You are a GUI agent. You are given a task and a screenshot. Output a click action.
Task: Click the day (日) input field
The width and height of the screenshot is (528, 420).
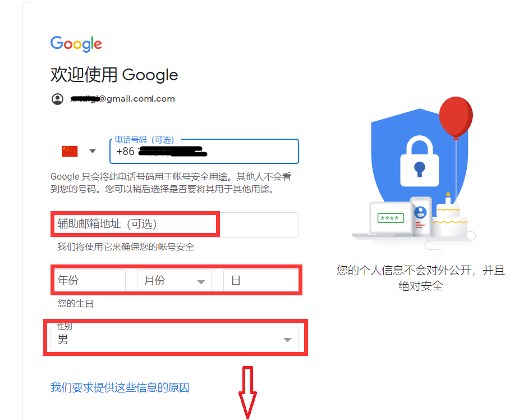pos(261,280)
